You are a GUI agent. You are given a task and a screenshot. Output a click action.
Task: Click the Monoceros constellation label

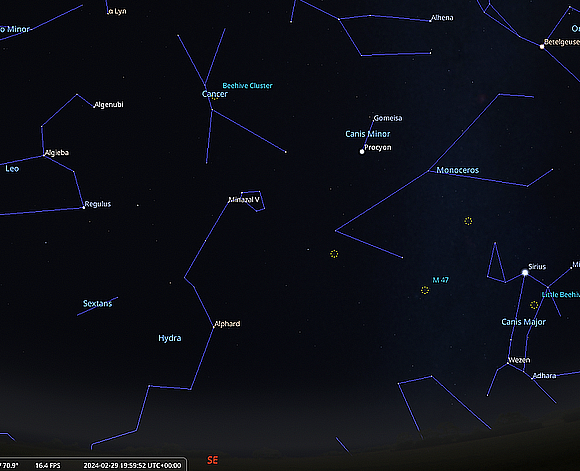458,170
